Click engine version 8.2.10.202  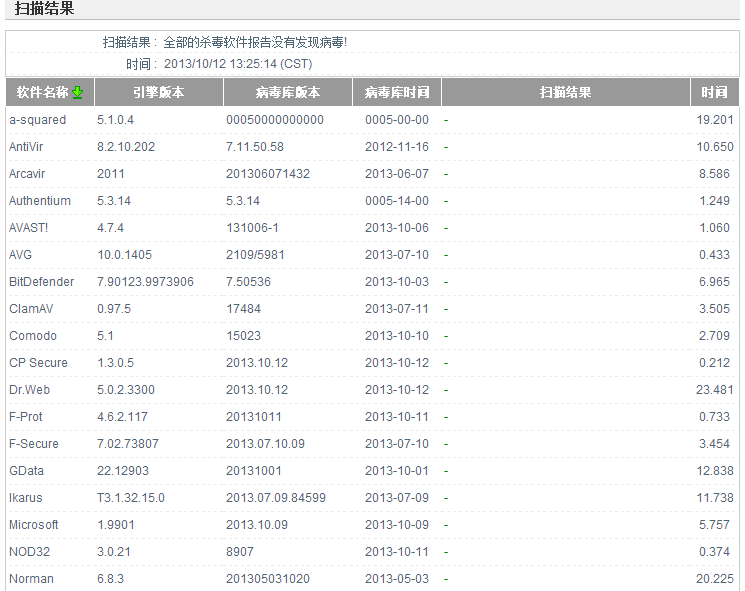pyautogui.click(x=126, y=147)
